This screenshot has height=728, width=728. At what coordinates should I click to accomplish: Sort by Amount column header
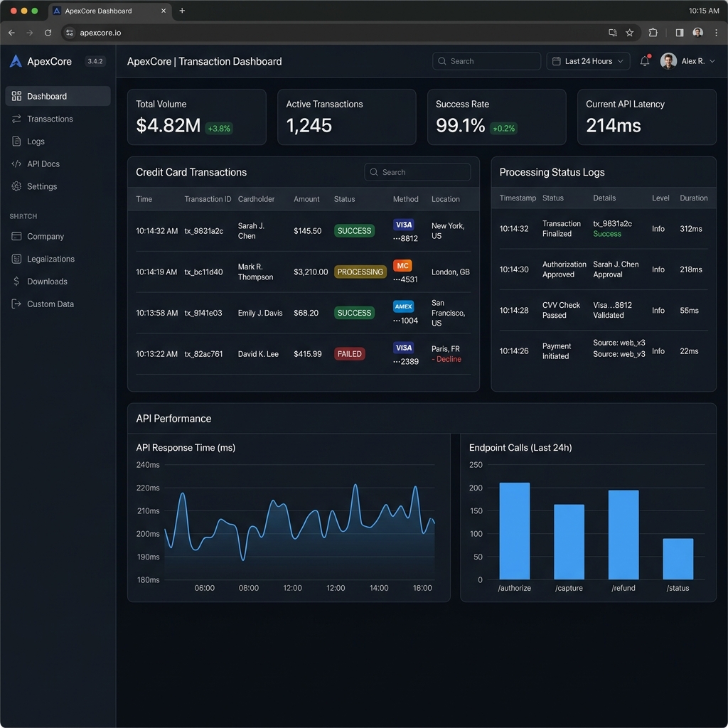click(x=306, y=199)
